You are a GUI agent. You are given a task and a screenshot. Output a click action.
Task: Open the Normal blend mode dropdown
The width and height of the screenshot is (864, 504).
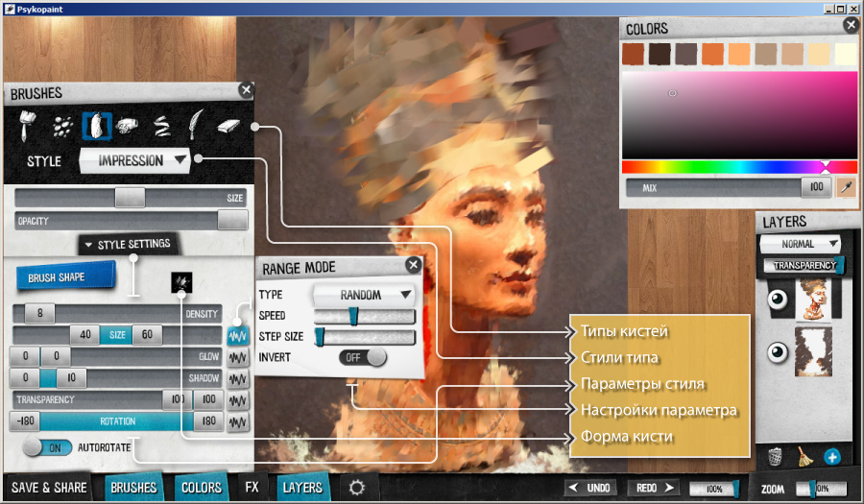coord(800,244)
